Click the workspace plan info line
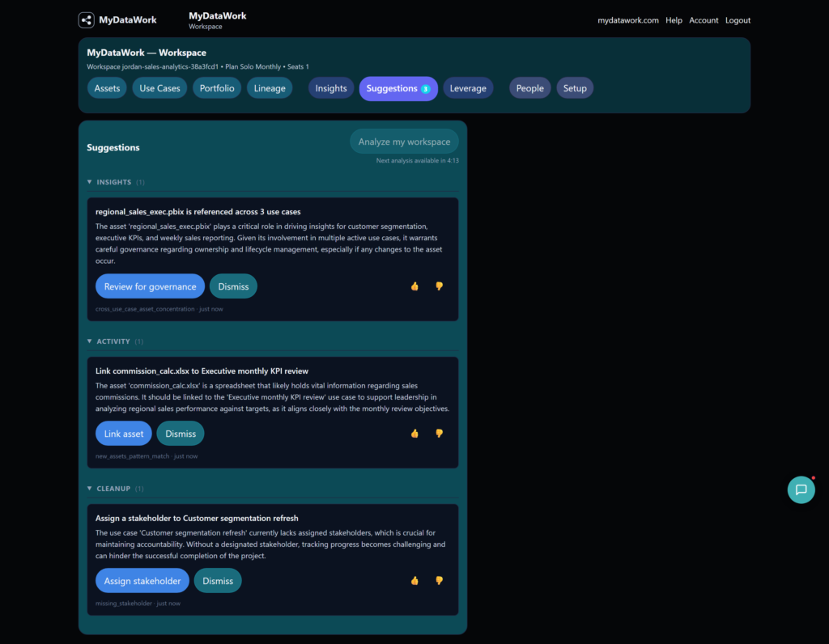The image size is (829, 644). [198, 66]
